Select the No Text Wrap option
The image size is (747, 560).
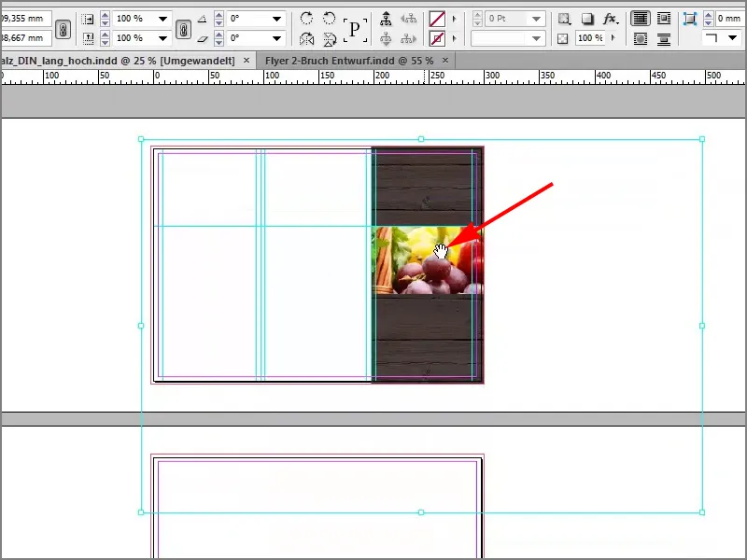click(x=641, y=19)
